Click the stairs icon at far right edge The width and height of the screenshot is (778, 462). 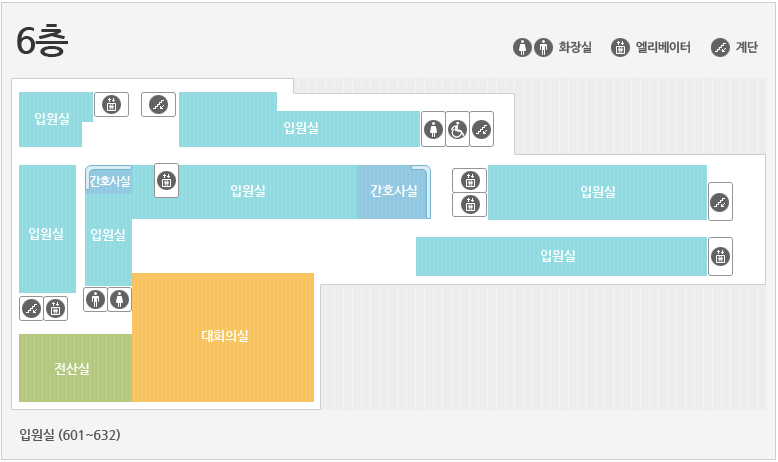pos(720,202)
